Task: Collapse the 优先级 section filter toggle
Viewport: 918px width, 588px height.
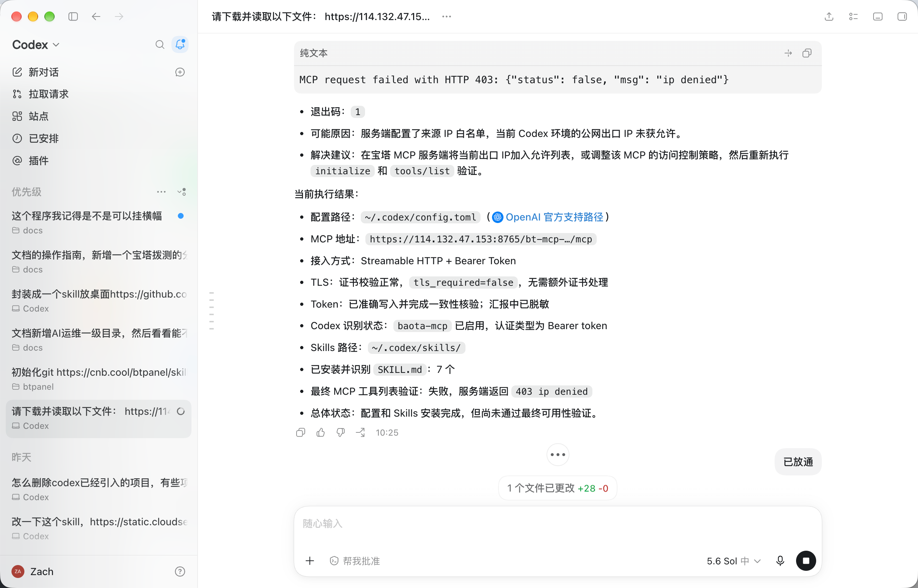Action: click(182, 192)
